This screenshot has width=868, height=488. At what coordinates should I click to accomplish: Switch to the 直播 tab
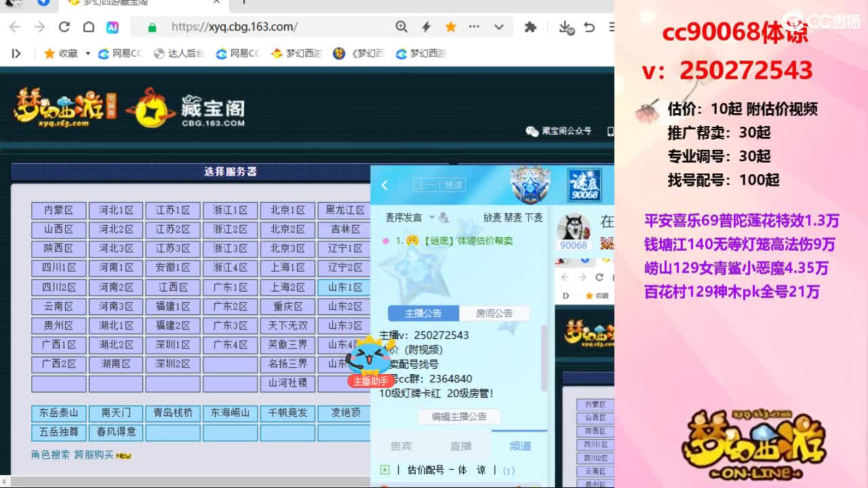point(460,446)
